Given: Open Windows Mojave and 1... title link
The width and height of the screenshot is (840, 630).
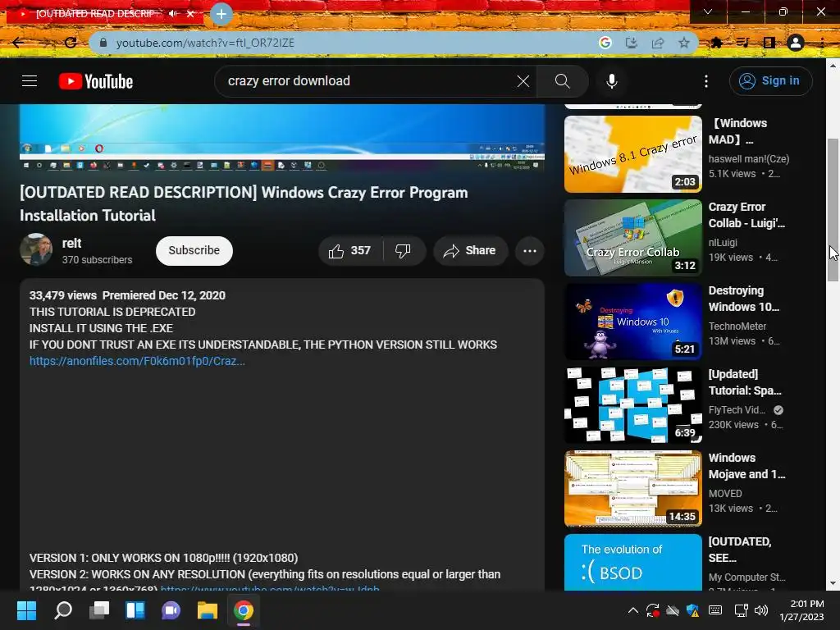Looking at the screenshot, I should [x=746, y=466].
